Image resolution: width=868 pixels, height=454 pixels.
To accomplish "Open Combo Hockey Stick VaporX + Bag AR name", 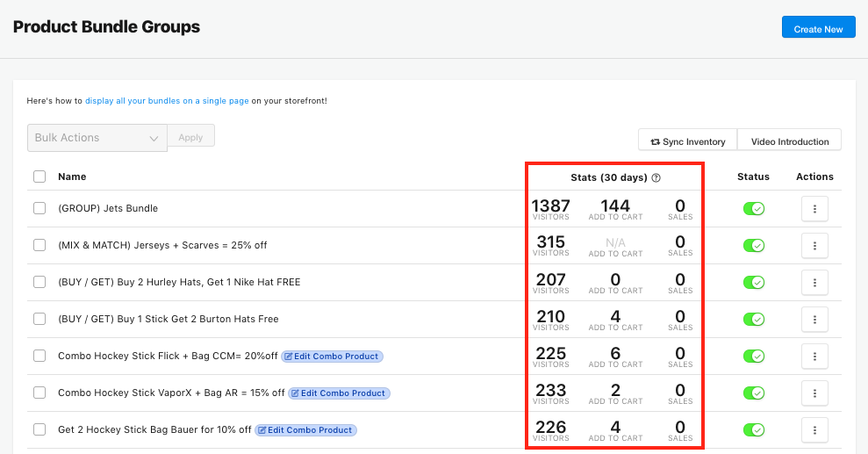I will click(x=171, y=393).
